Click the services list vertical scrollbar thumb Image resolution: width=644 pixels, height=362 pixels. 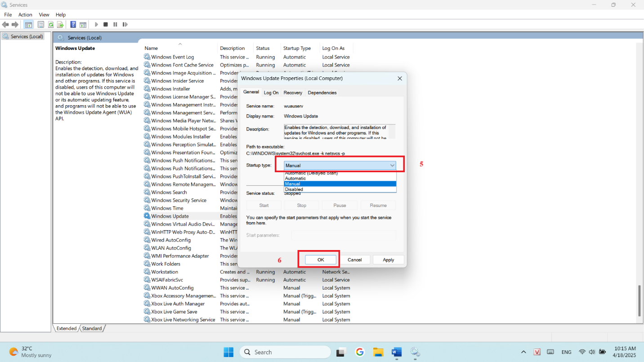(x=639, y=301)
